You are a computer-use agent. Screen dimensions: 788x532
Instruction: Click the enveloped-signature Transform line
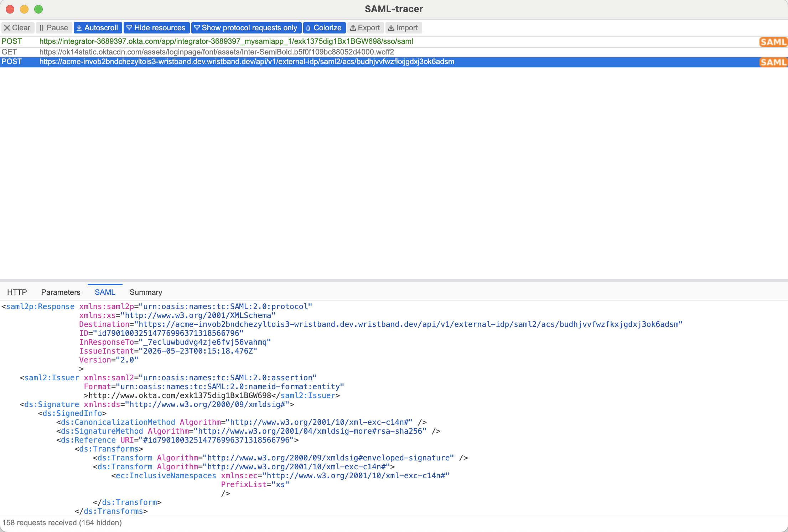[x=280, y=458]
